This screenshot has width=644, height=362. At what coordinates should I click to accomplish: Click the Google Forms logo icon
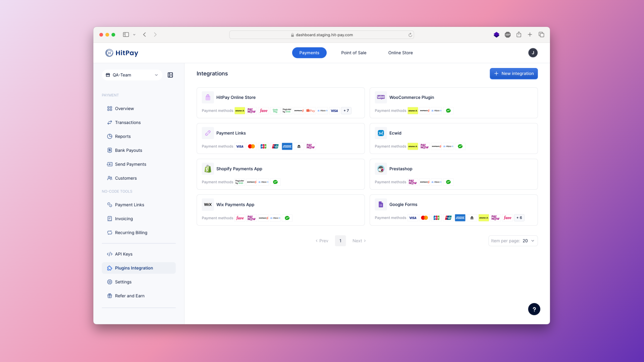(x=381, y=204)
